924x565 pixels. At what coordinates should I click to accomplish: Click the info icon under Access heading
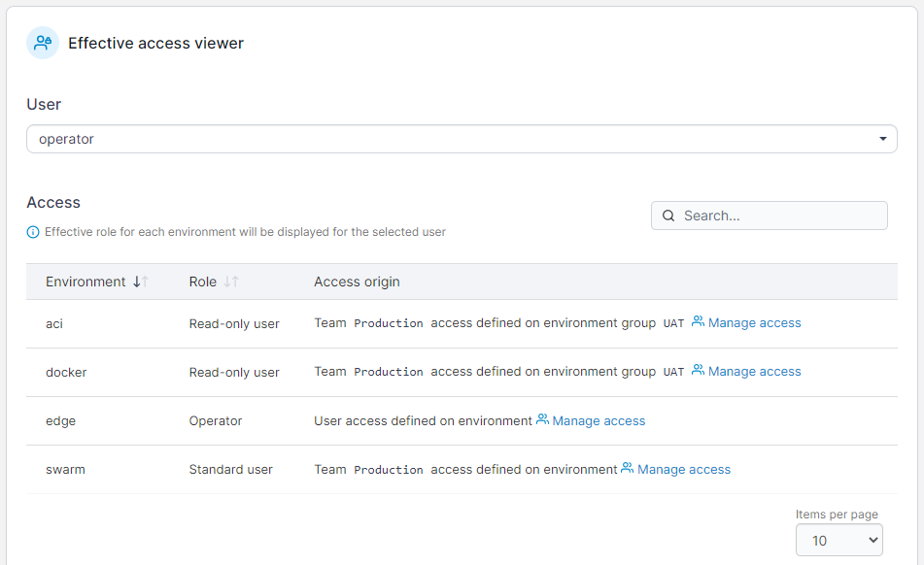pyautogui.click(x=33, y=232)
